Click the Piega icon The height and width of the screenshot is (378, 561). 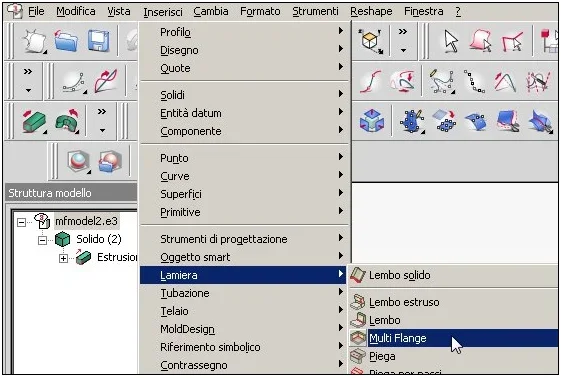357,356
